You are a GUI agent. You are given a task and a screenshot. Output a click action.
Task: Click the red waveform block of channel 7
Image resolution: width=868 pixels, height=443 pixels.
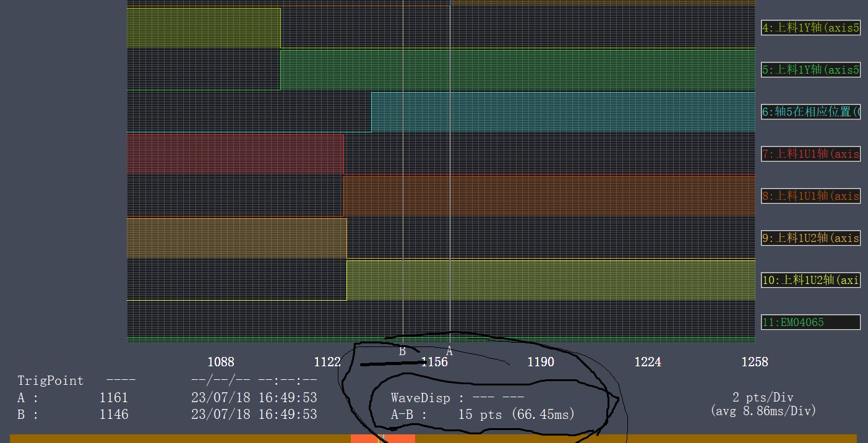pyautogui.click(x=234, y=153)
